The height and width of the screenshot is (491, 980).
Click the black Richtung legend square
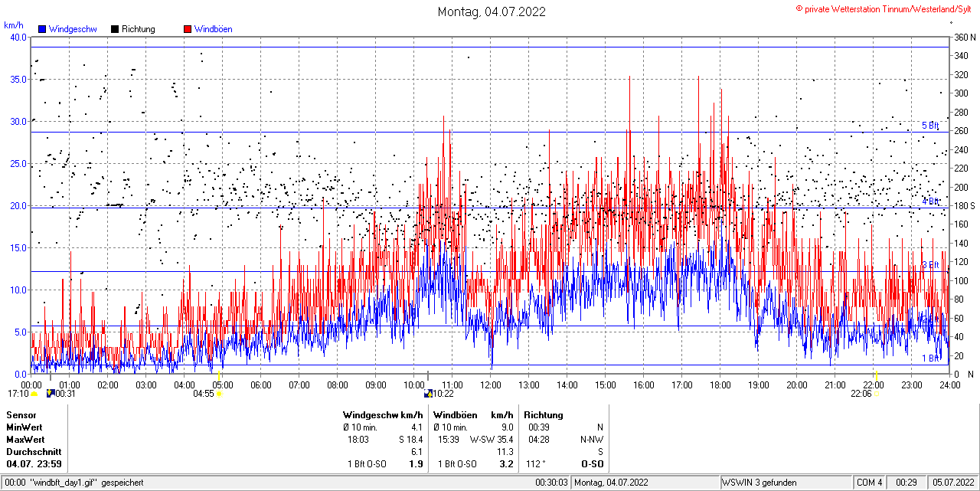[x=115, y=29]
